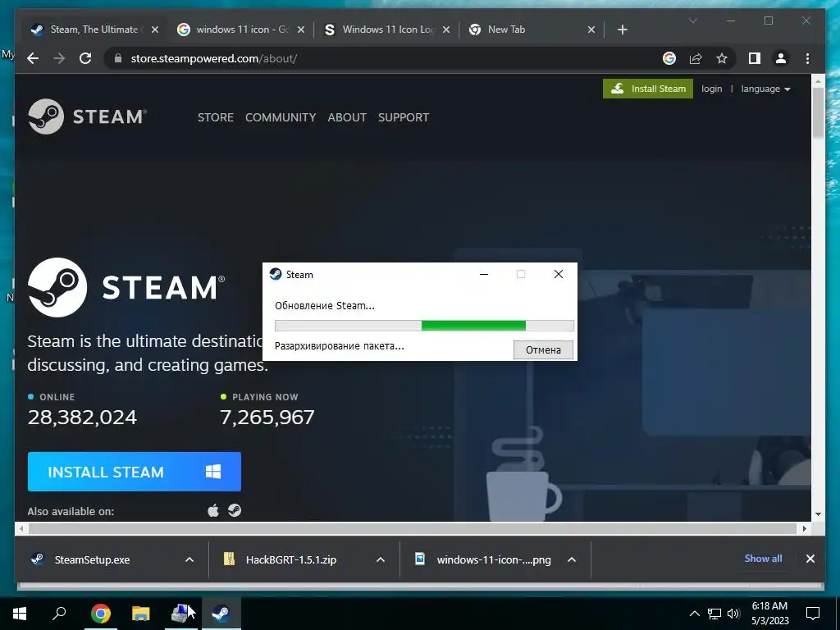Toggle the Chrome side panel
Image resolution: width=840 pixels, height=630 pixels.
coord(755,58)
